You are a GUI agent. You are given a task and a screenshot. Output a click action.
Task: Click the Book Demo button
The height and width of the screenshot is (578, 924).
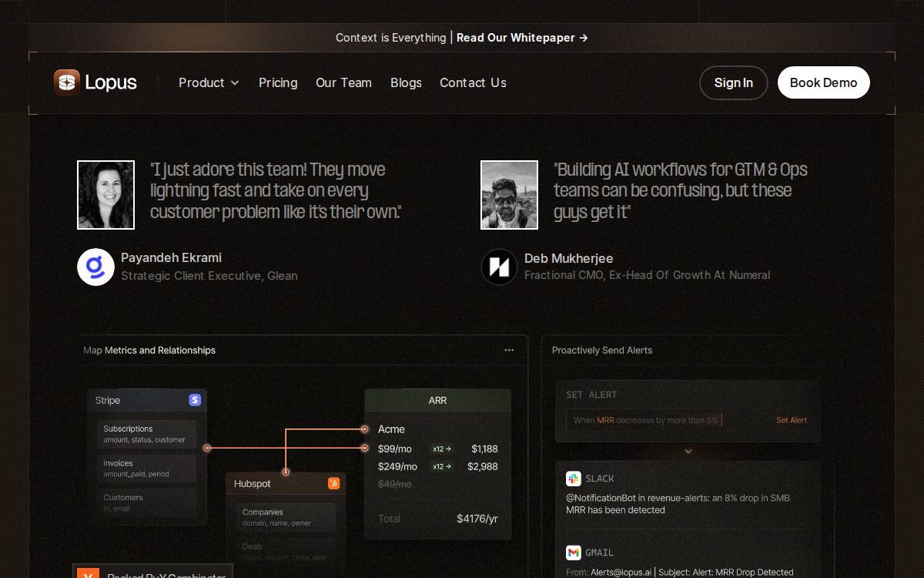(x=824, y=82)
